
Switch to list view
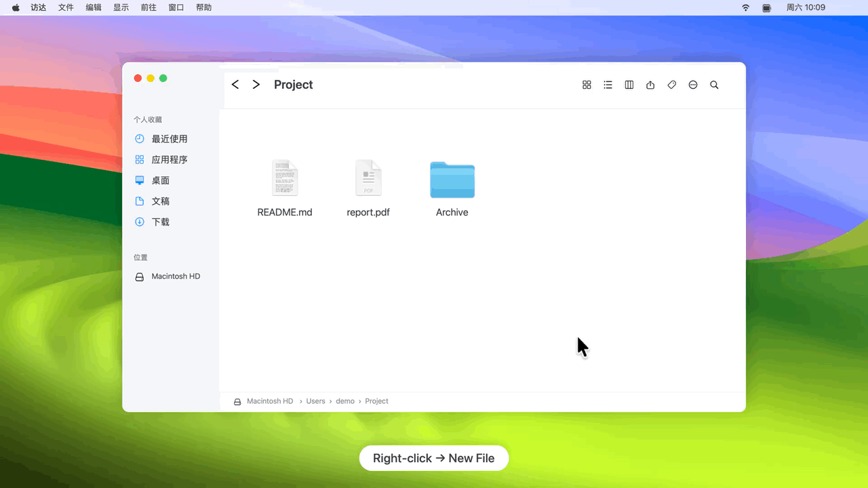click(x=608, y=85)
